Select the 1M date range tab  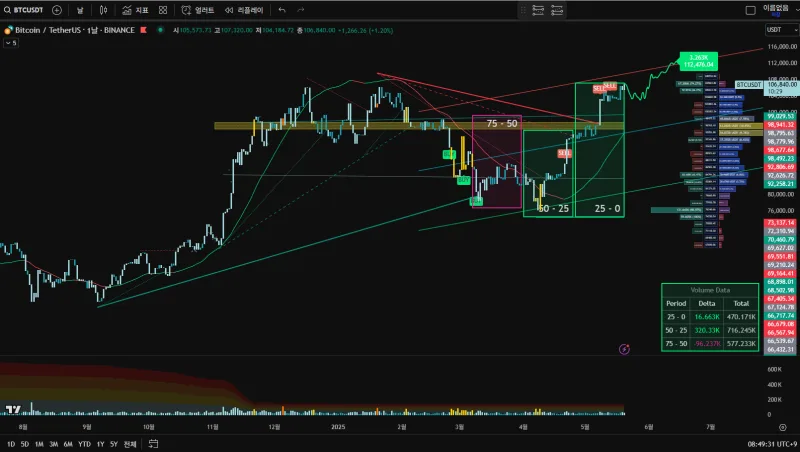point(39,444)
